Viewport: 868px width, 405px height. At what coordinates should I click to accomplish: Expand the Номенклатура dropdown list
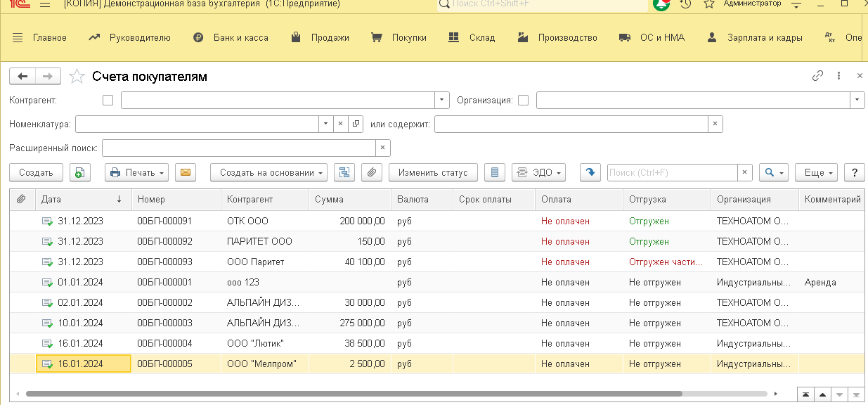tap(326, 124)
